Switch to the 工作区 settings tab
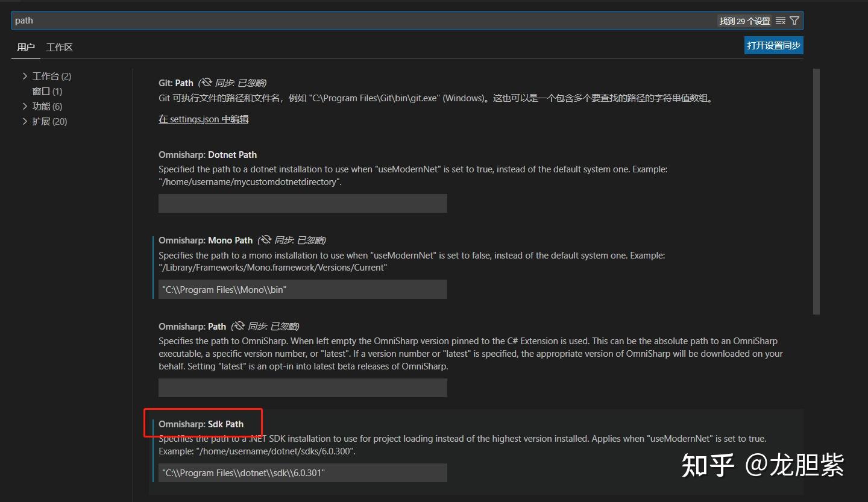This screenshot has width=868, height=502. pos(59,47)
